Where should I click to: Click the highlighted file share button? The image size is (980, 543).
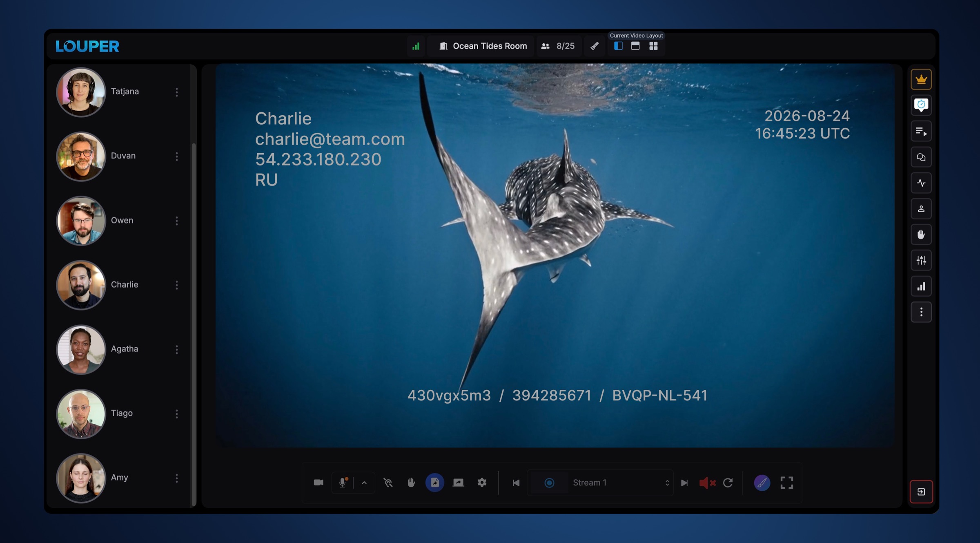click(x=435, y=483)
